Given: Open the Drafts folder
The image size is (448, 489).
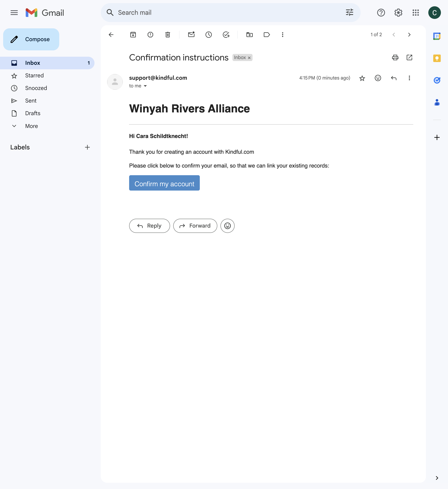Looking at the screenshot, I should pyautogui.click(x=47, y=114).
